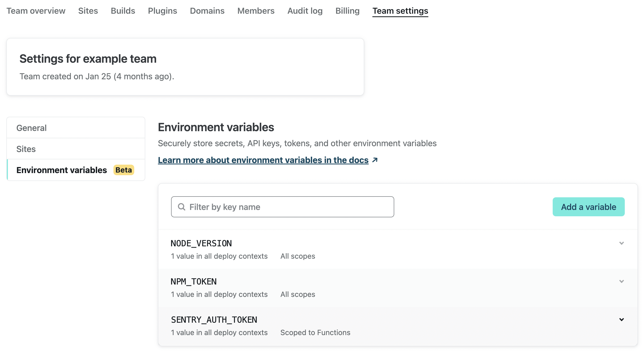Image resolution: width=644 pixels, height=353 pixels.
Task: Select the top navigation Sites tab
Action: tap(88, 11)
